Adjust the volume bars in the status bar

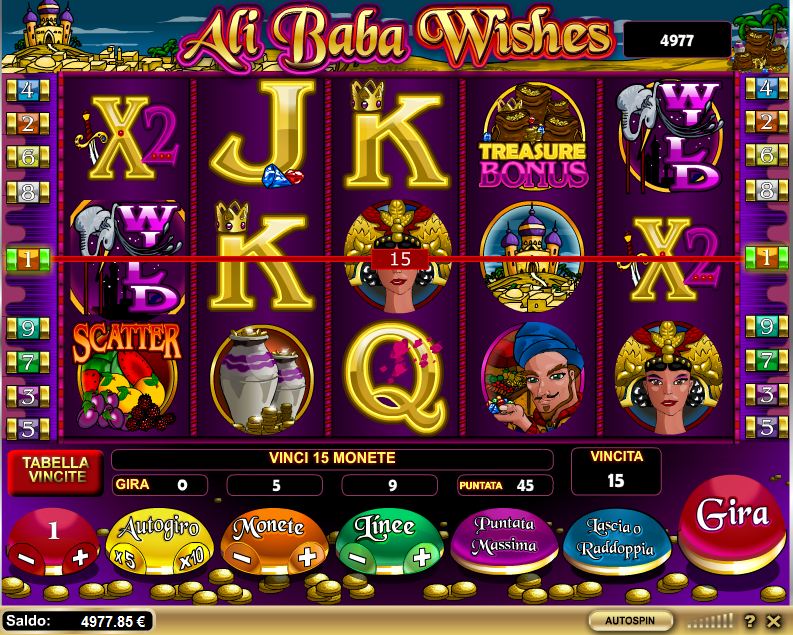tap(711, 621)
